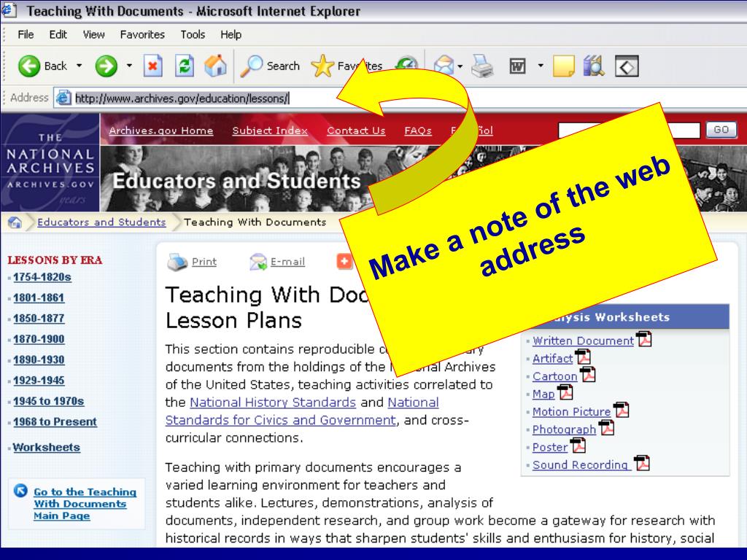The width and height of the screenshot is (747, 560).
Task: Open lessons for era 1801-1861
Action: [x=39, y=297]
